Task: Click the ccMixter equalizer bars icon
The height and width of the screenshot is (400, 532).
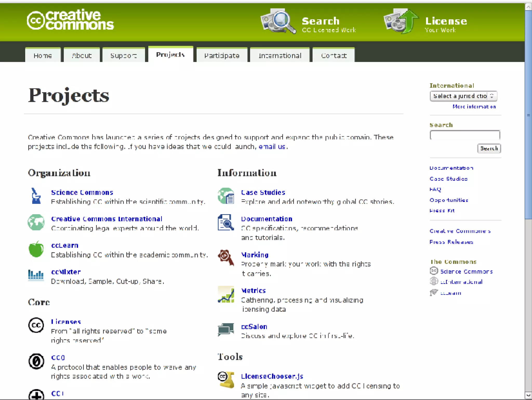Action: 36,276
